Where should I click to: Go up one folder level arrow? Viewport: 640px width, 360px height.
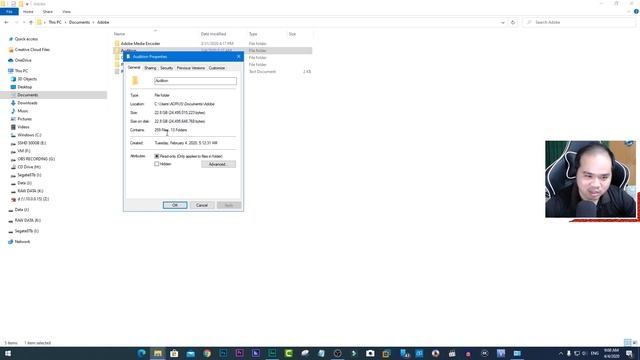(31, 22)
